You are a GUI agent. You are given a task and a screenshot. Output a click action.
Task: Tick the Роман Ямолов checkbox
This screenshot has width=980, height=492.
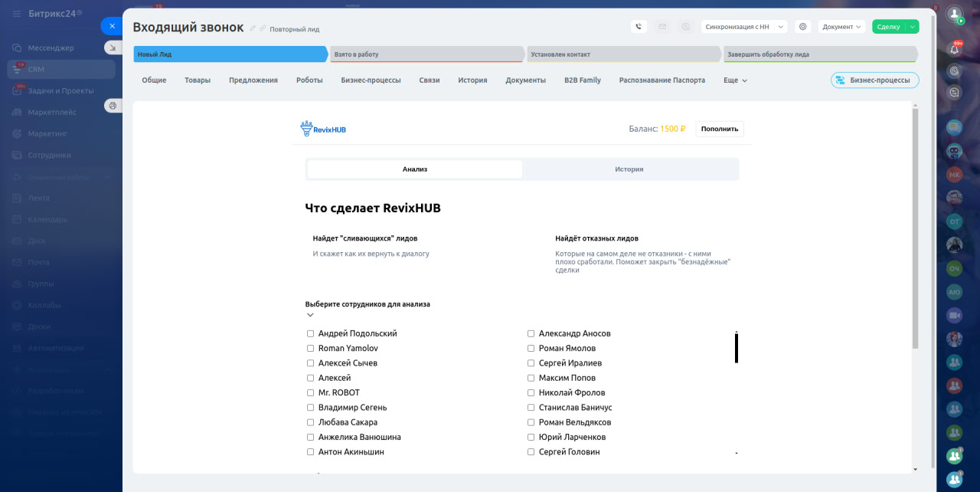coord(531,349)
